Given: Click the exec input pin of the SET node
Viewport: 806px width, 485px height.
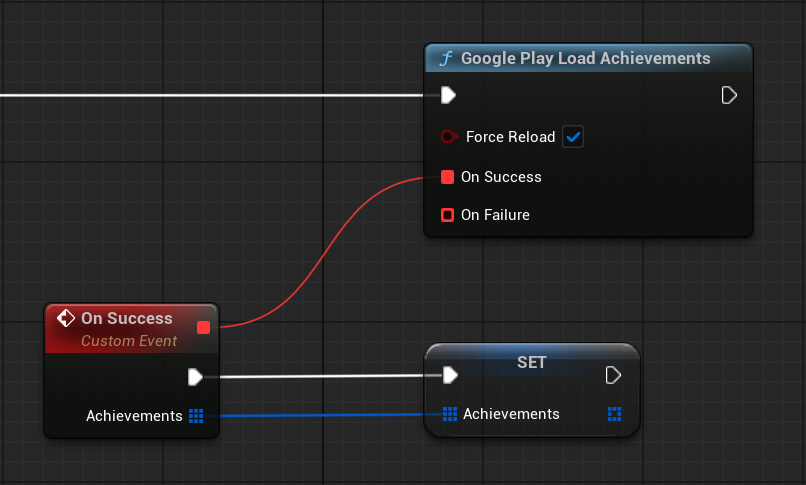Looking at the screenshot, I should (x=450, y=375).
